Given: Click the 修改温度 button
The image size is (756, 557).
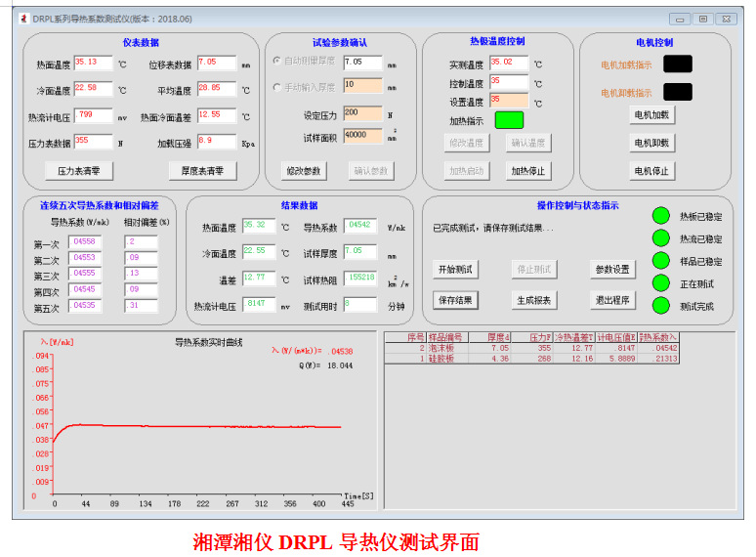Looking at the screenshot, I should (x=466, y=143).
